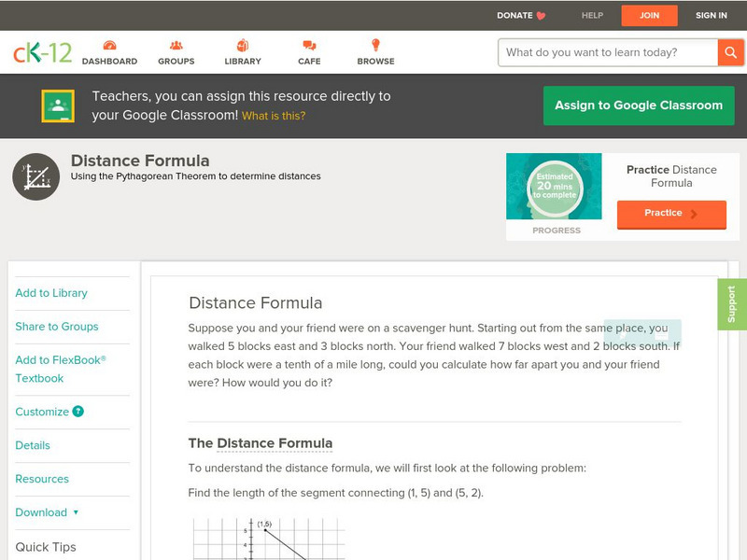Viewport: 747px width, 560px height.
Task: Click the GROUPS menu label
Action: tap(176, 62)
